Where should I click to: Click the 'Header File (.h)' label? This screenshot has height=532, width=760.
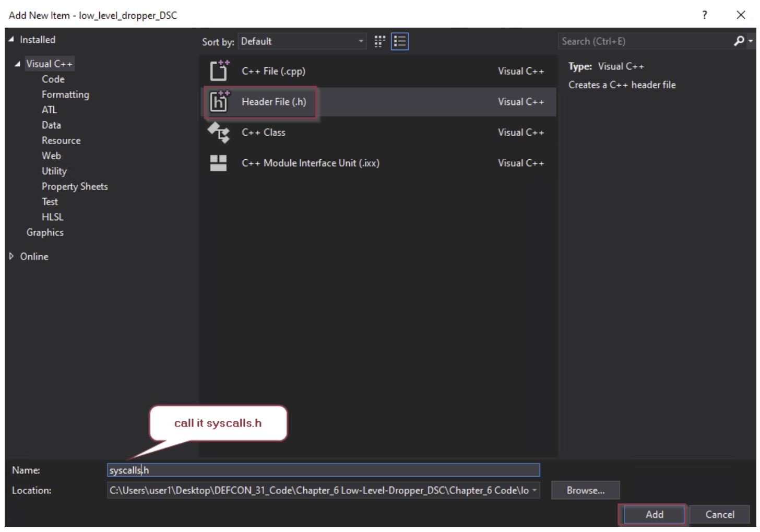[x=274, y=102]
